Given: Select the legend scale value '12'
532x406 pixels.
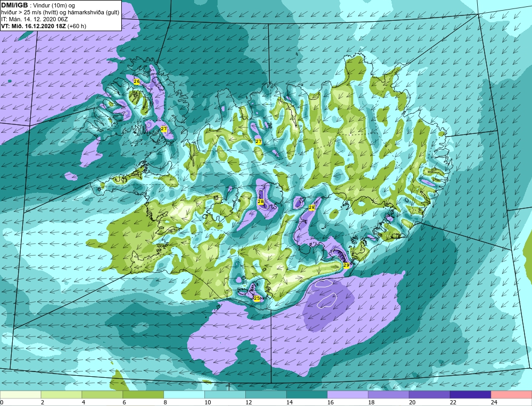Looking at the screenshot, I should tap(248, 402).
